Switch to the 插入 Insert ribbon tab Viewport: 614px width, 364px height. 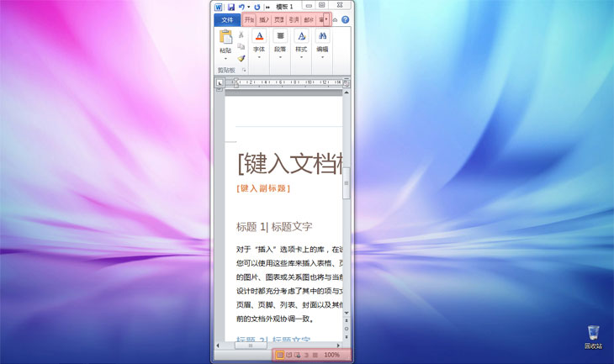[x=264, y=19]
